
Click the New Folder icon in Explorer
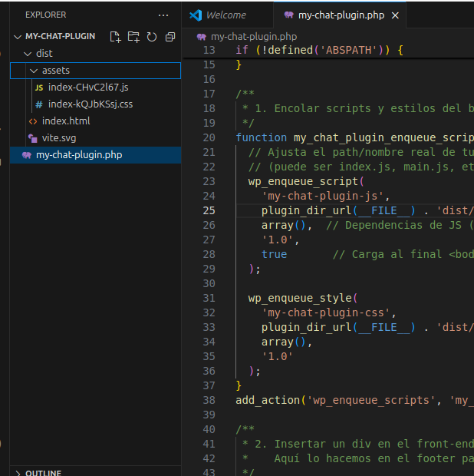(133, 37)
